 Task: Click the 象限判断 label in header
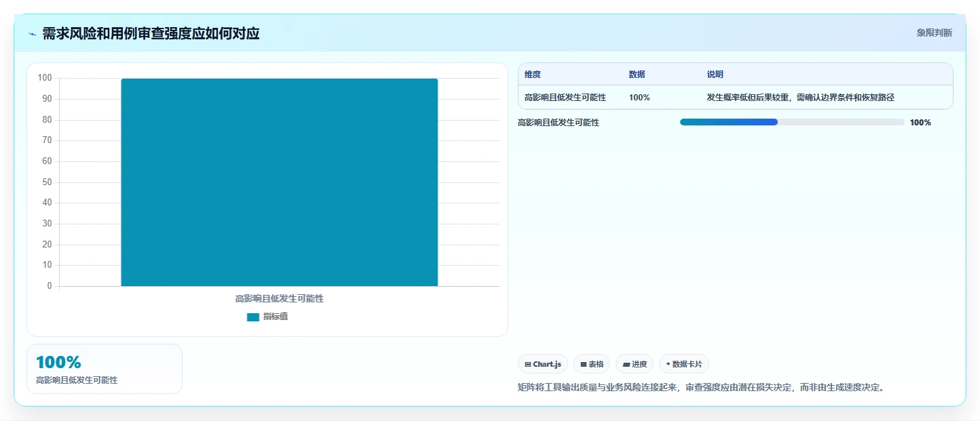coord(934,33)
